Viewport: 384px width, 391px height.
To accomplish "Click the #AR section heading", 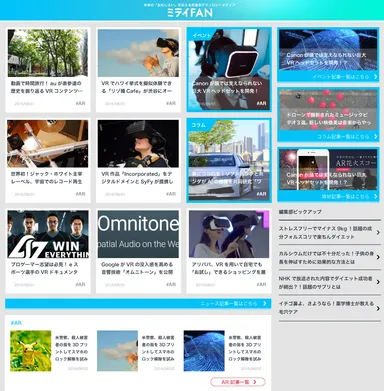I will (x=16, y=323).
